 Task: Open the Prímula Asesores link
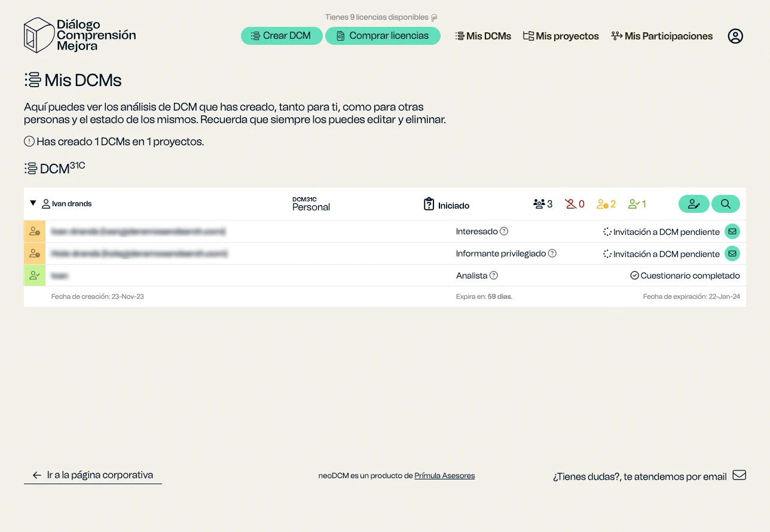click(x=444, y=475)
